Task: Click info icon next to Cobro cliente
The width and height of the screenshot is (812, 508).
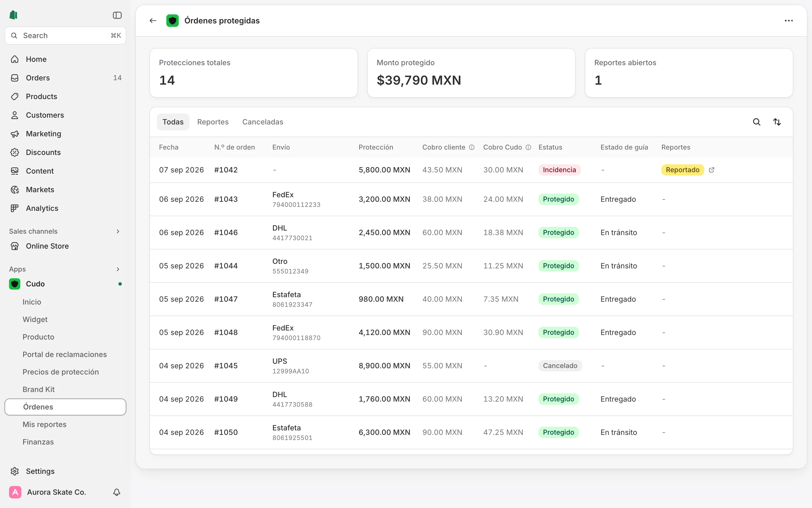Action: 471,147
